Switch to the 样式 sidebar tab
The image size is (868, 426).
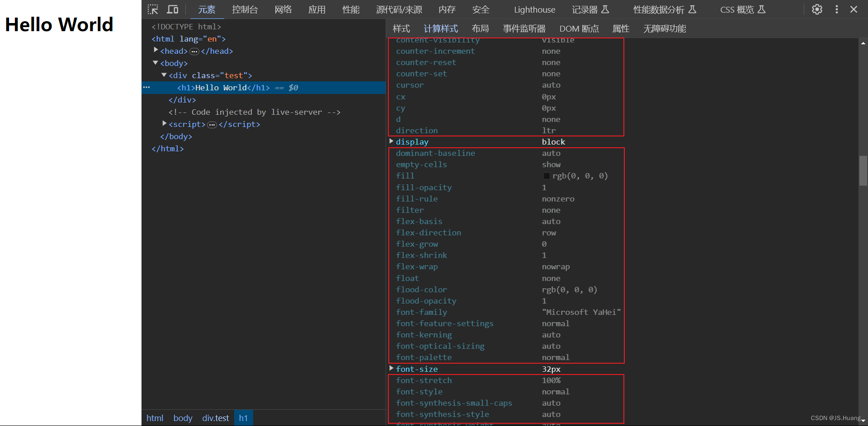click(401, 29)
